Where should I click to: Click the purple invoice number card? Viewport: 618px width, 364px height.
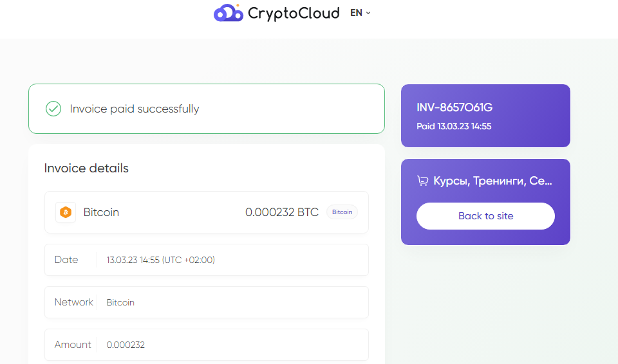pyautogui.click(x=485, y=116)
